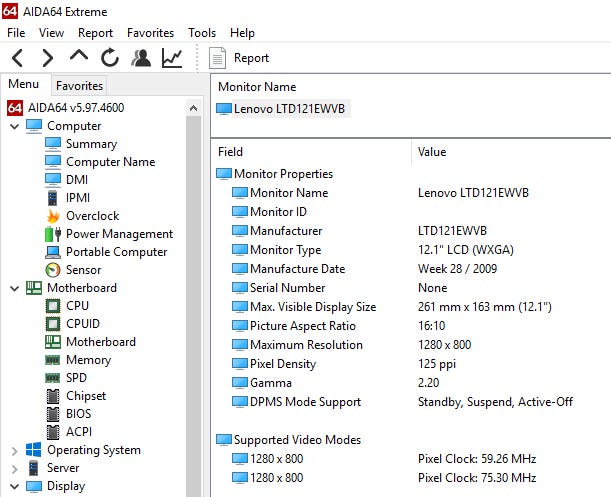Click the Value column header
Screen dimensions: 611x497
[x=432, y=152]
